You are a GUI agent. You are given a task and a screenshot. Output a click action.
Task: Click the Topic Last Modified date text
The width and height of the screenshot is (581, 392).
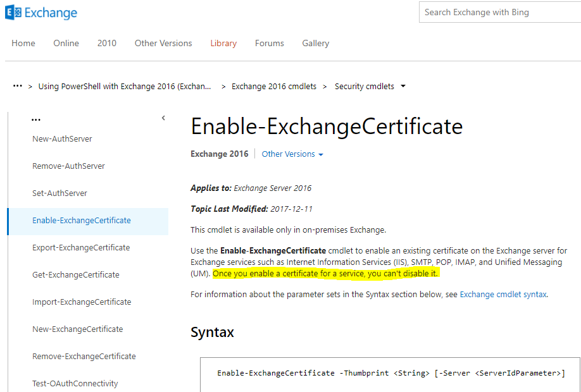pos(252,209)
